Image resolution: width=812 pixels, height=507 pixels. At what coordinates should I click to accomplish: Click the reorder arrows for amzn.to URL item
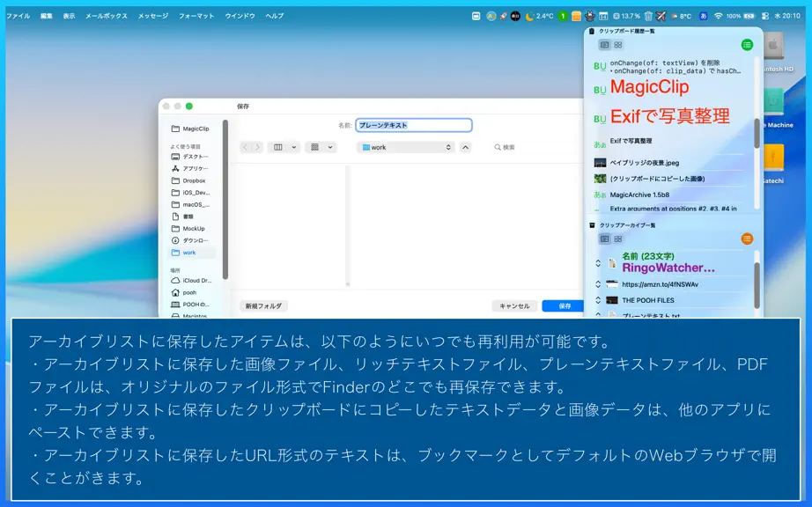tap(598, 284)
